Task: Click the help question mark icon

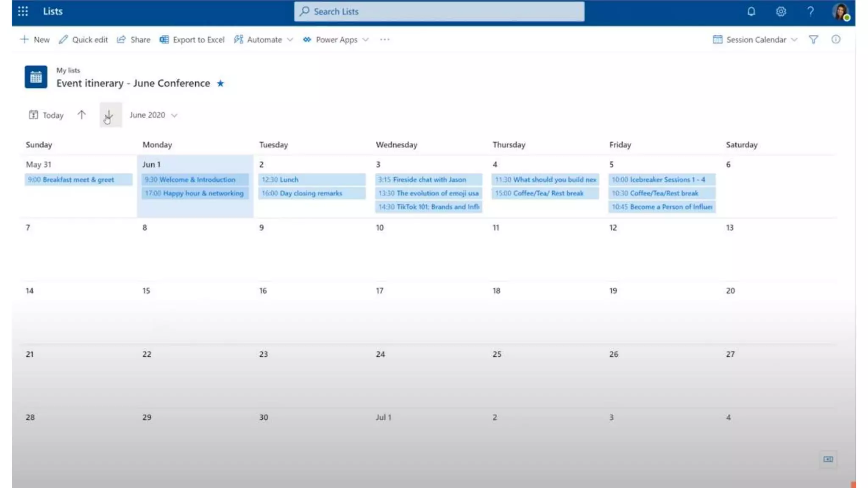Action: [810, 11]
